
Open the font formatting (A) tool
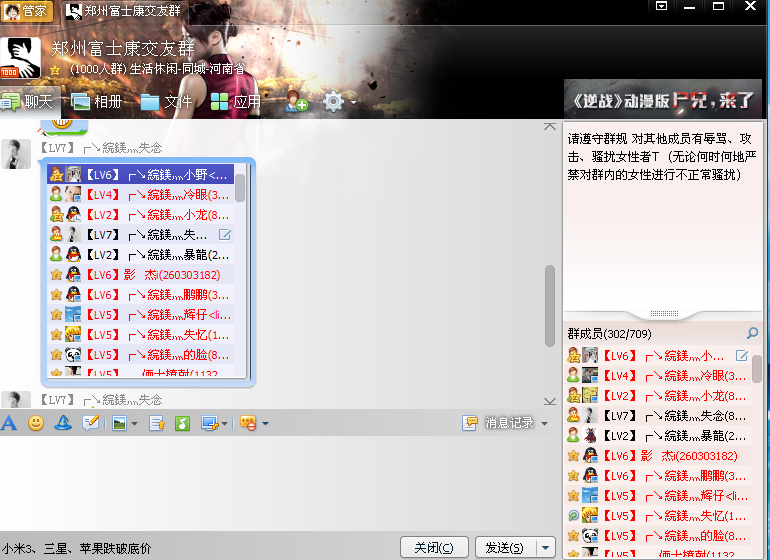9,423
